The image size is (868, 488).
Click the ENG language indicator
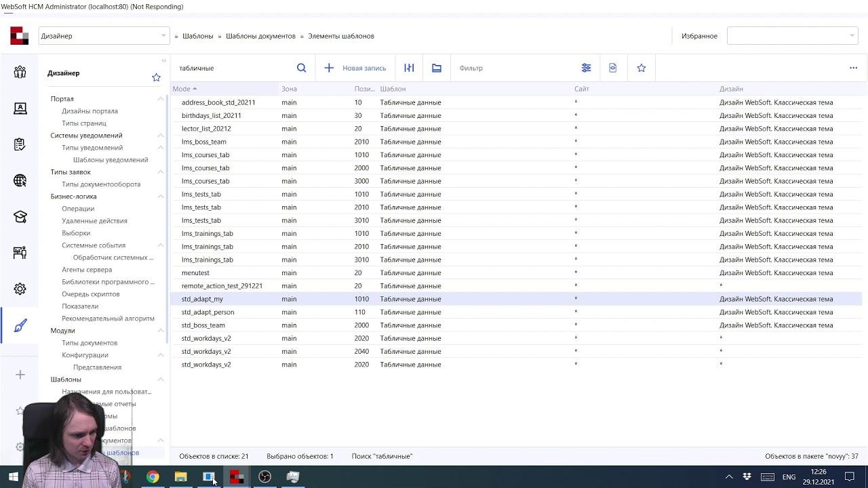[789, 477]
